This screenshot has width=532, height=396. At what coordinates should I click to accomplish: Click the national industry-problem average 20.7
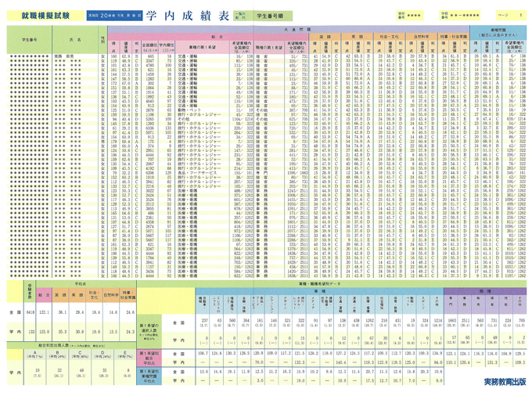point(369,372)
